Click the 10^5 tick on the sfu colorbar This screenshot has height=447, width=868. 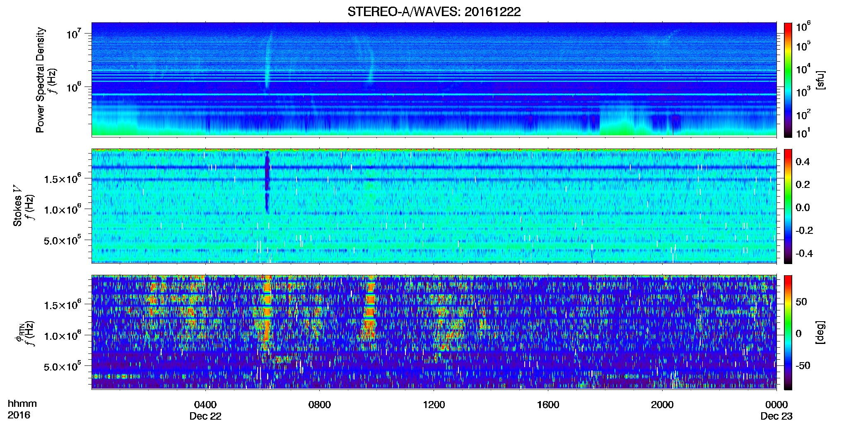point(803,46)
